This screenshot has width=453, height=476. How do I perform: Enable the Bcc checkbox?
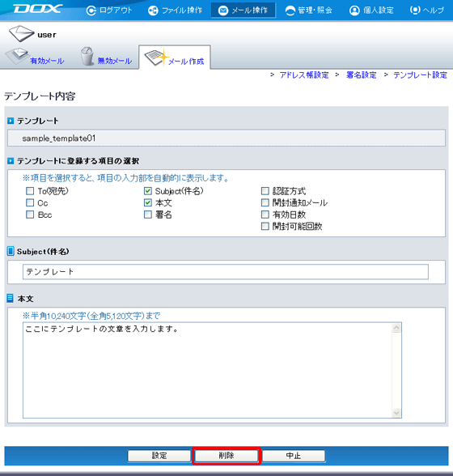[30, 215]
